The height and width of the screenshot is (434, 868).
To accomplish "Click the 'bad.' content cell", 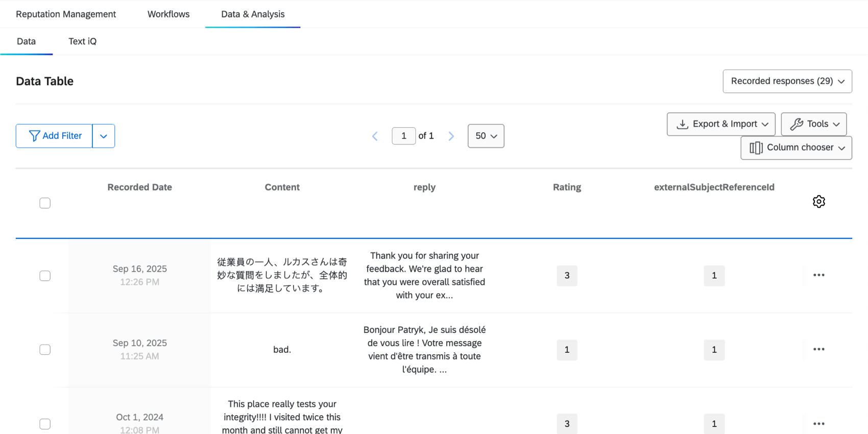I will tap(282, 350).
